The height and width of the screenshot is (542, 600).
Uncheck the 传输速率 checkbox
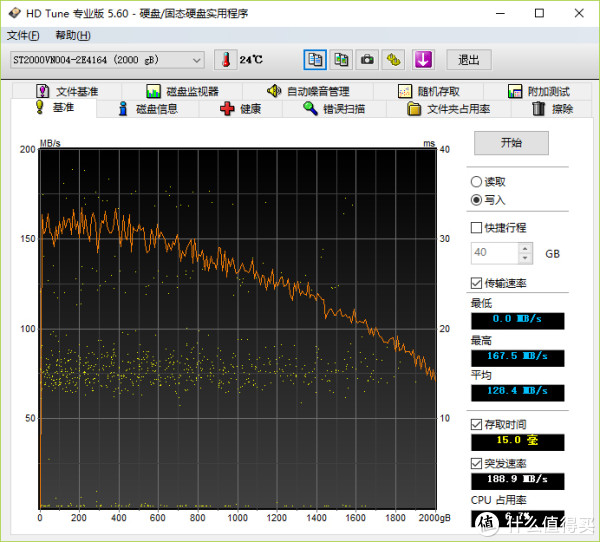pyautogui.click(x=477, y=283)
